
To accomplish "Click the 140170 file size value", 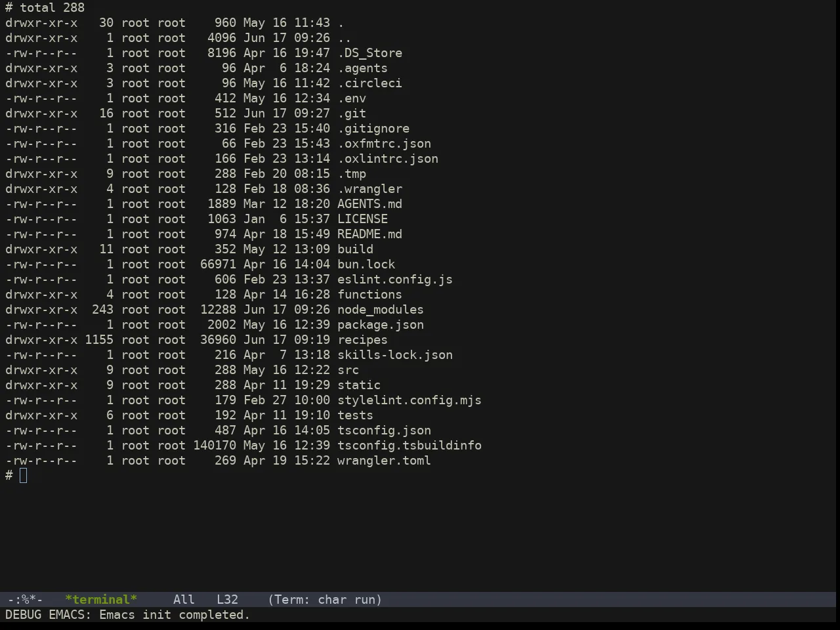I will (x=215, y=446).
